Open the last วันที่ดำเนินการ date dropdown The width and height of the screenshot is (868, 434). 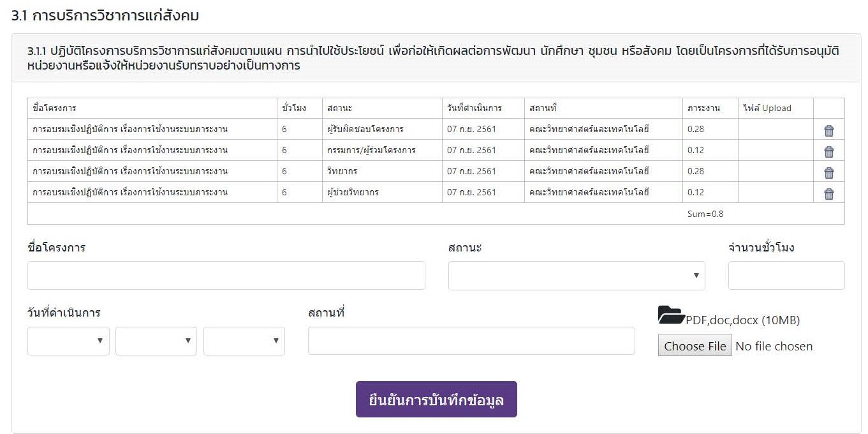pyautogui.click(x=244, y=341)
